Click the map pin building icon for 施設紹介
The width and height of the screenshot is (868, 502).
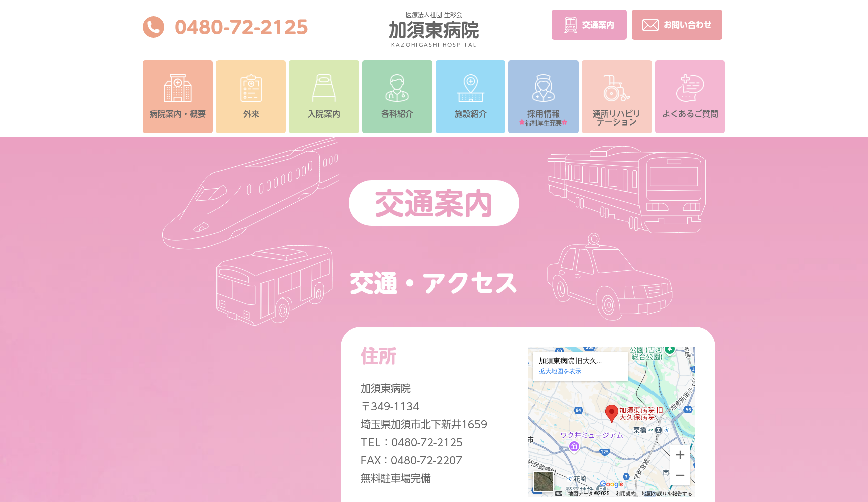471,88
